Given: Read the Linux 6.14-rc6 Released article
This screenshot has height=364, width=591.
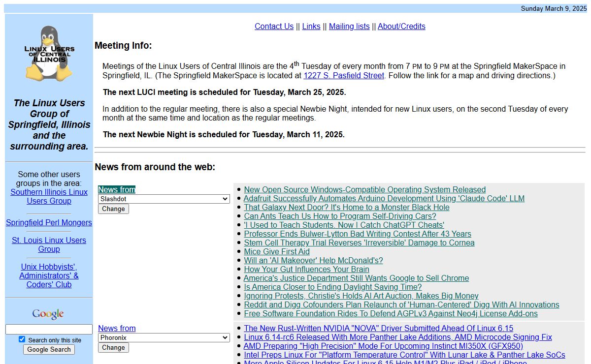Looking at the screenshot, I should pyautogui.click(x=398, y=337).
